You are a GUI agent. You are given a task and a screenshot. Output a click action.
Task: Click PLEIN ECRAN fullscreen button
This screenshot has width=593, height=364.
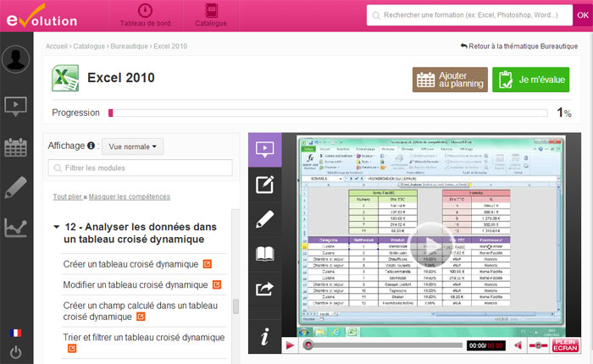pyautogui.click(x=565, y=345)
